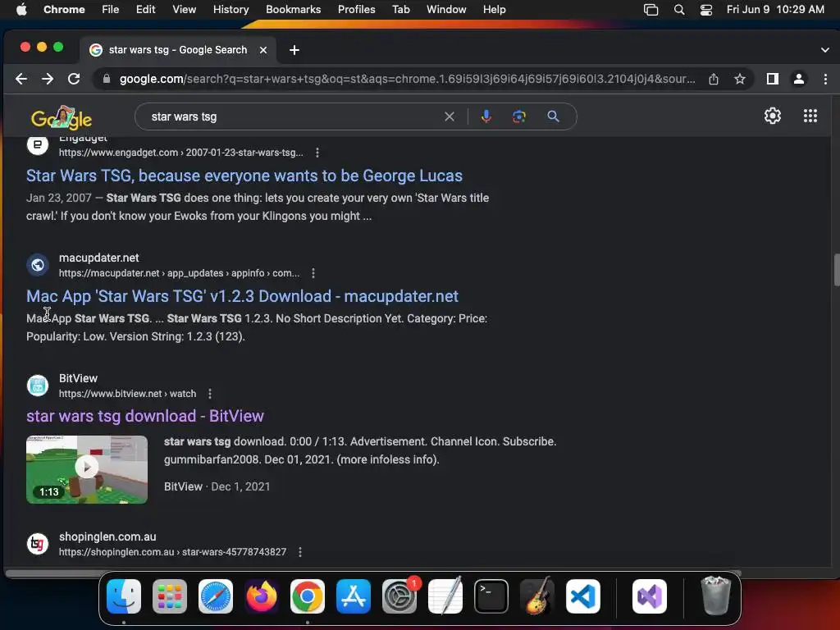Open Spotlight search in menu bar
Image resolution: width=840 pixels, height=630 pixels.
679,10
